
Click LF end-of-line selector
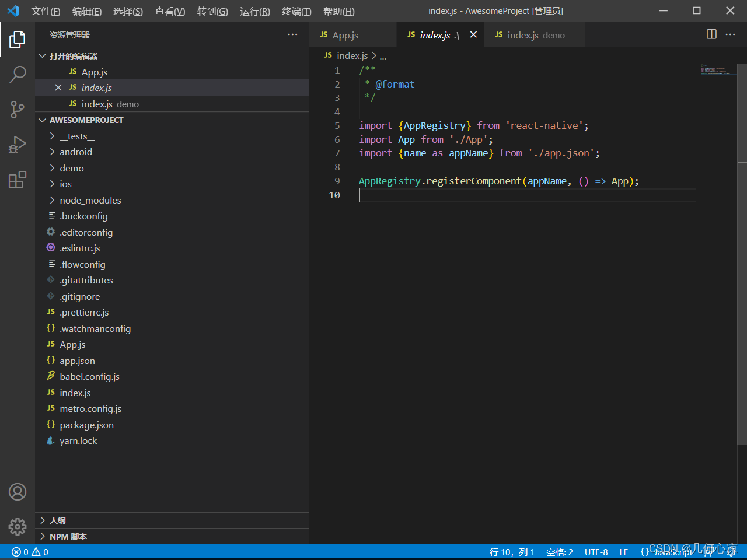(624, 552)
